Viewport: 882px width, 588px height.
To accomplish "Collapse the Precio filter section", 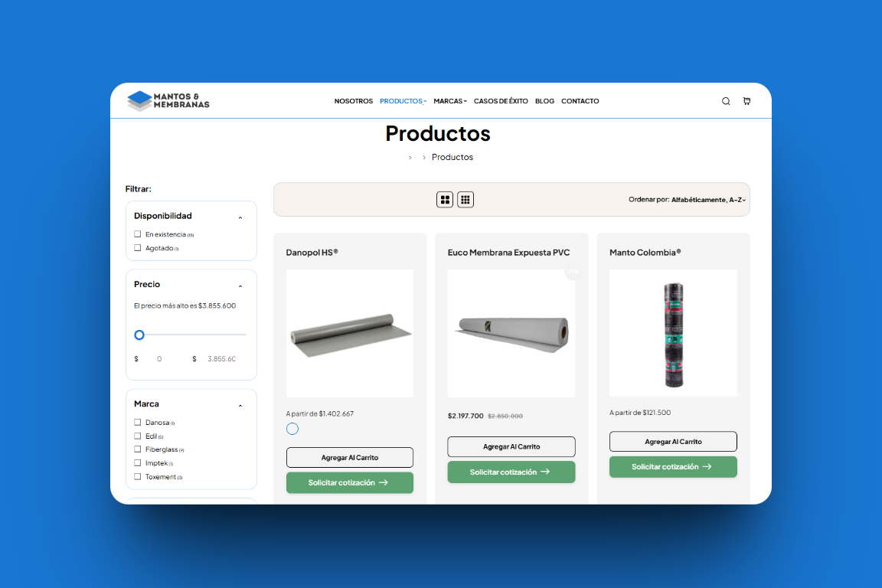I will (x=240, y=286).
